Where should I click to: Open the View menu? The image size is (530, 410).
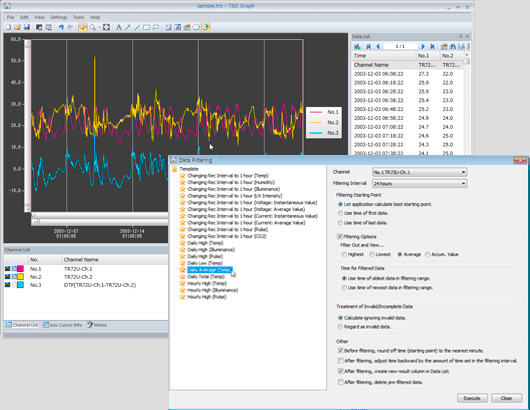click(39, 17)
